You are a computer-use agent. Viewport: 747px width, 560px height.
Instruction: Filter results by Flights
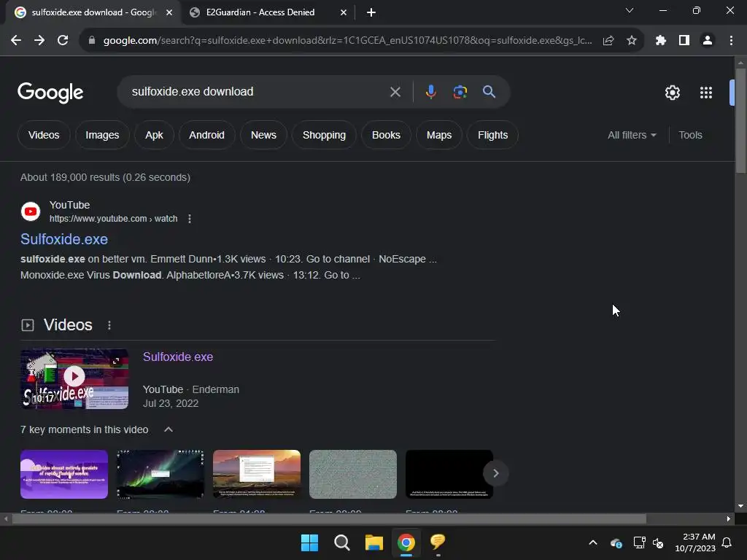point(492,135)
